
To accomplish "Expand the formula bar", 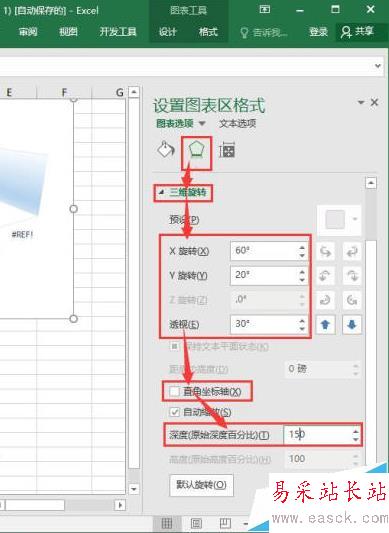I will pos(378,66).
